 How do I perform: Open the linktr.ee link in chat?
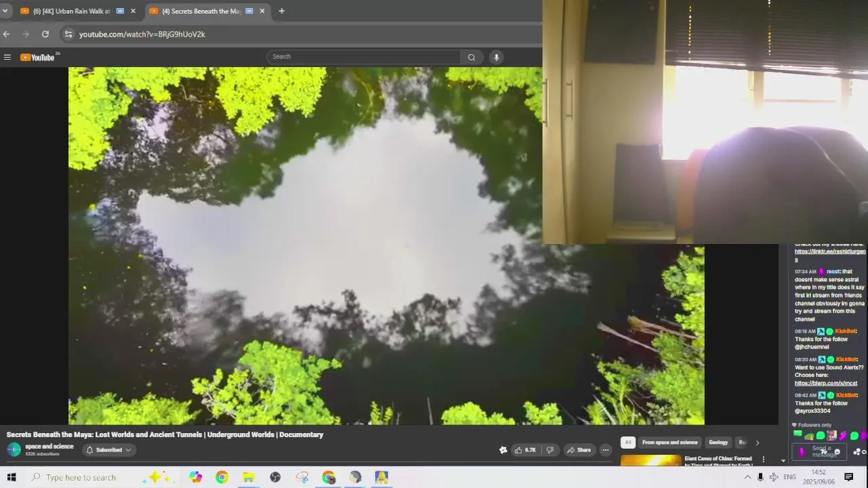pyautogui.click(x=830, y=255)
